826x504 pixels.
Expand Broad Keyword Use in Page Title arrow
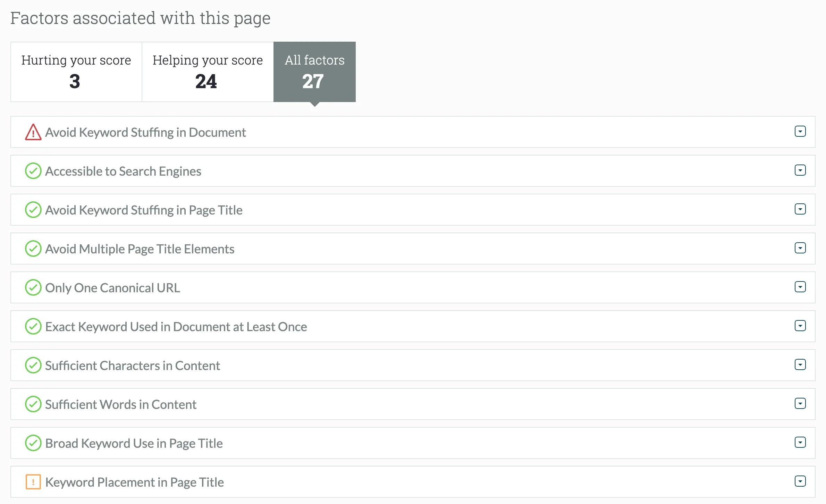[x=800, y=443]
